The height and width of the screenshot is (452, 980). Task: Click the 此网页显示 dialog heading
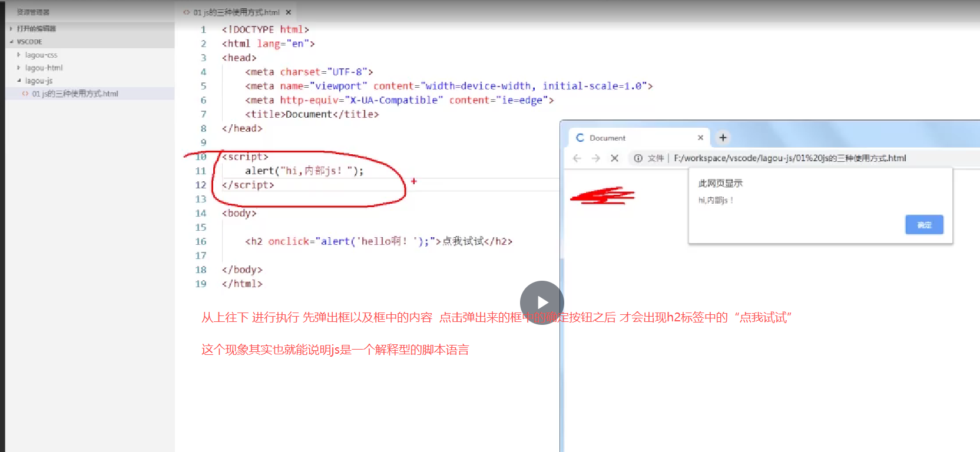click(720, 183)
